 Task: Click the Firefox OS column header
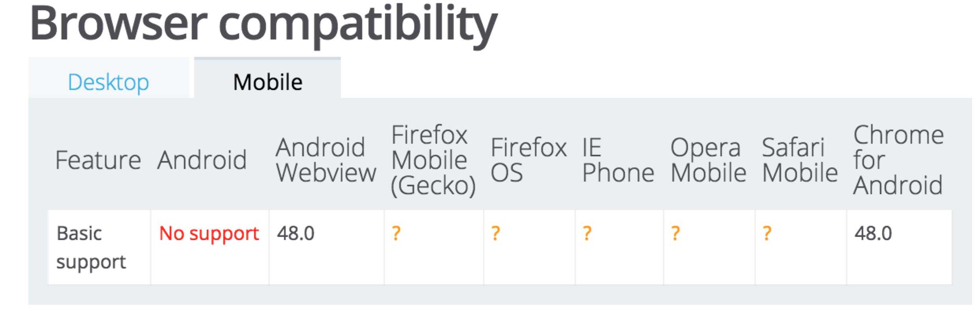(x=529, y=160)
